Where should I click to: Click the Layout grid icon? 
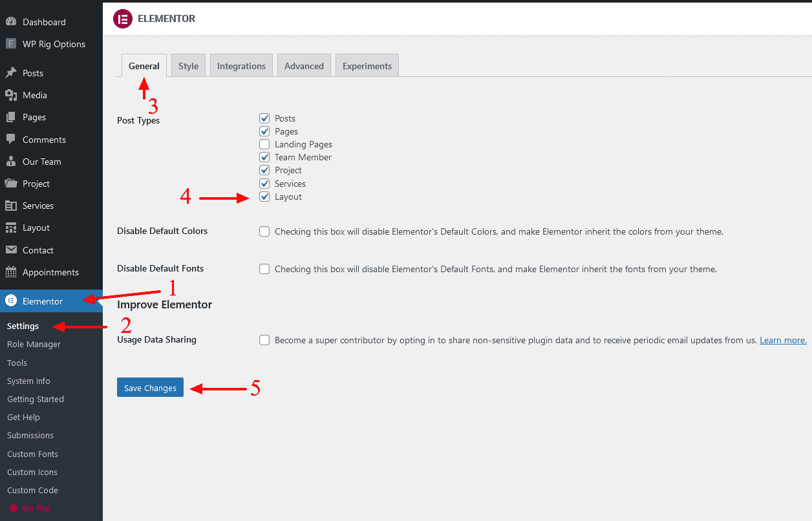click(10, 228)
